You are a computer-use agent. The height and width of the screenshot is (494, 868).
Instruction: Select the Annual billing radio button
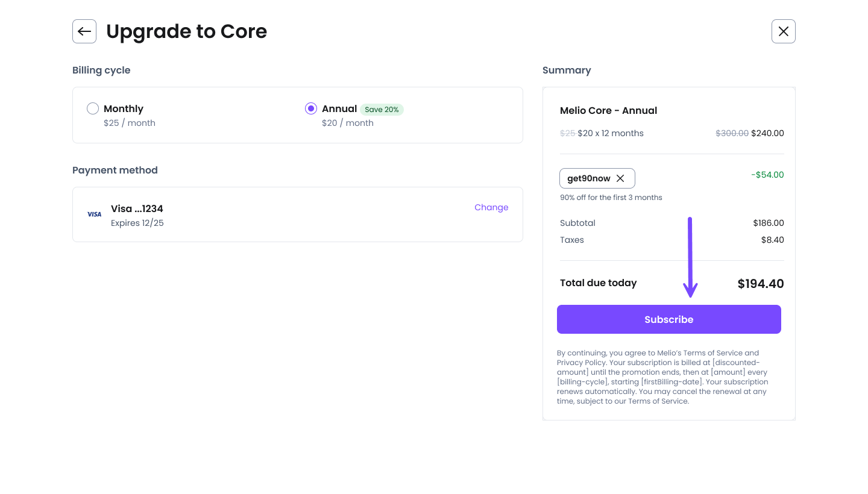click(x=311, y=108)
